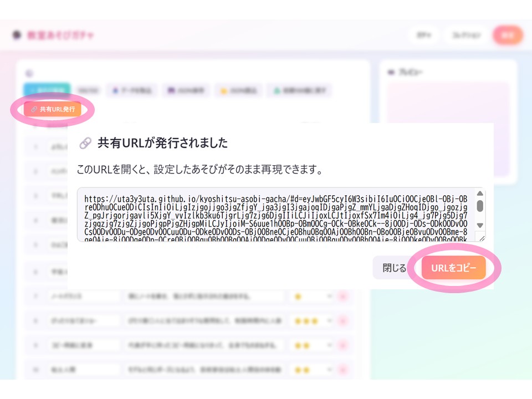The height and width of the screenshot is (399, 532).
Task: Click the URLをコピー button
Action: click(454, 268)
